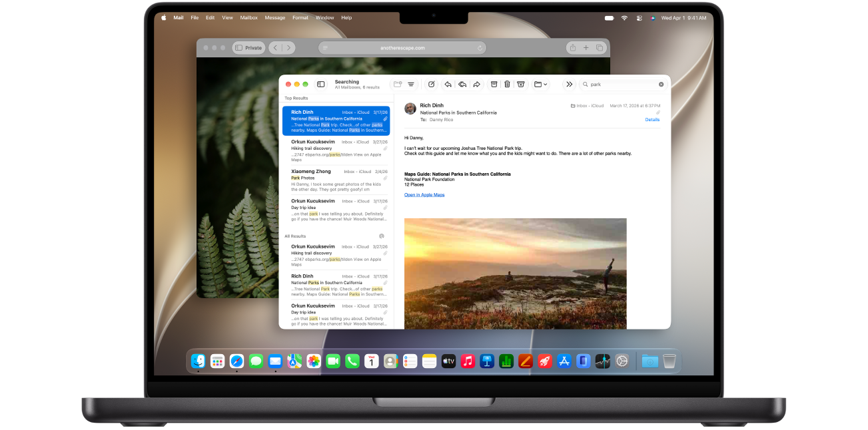Compose a new message
This screenshot has width=868, height=430.
coord(431,85)
